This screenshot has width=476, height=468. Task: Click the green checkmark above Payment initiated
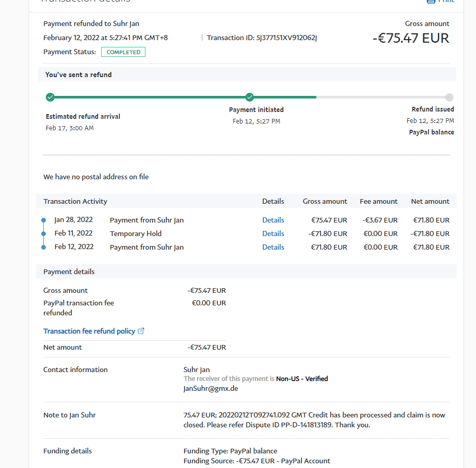click(x=250, y=97)
